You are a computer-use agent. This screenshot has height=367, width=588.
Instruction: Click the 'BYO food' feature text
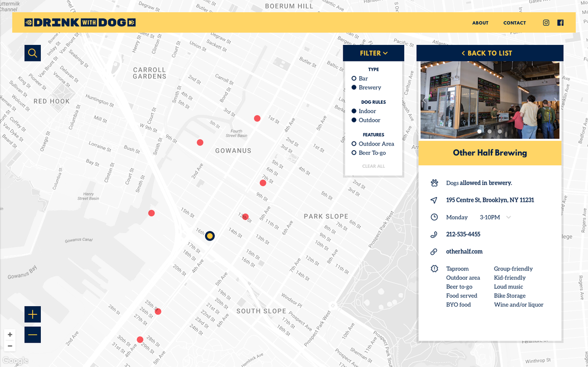tap(458, 305)
